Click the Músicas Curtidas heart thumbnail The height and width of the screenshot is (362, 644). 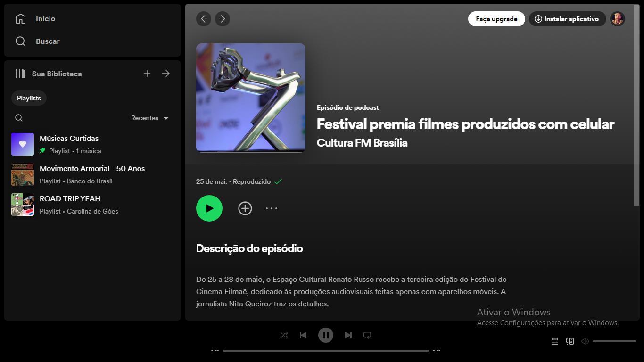click(x=23, y=144)
